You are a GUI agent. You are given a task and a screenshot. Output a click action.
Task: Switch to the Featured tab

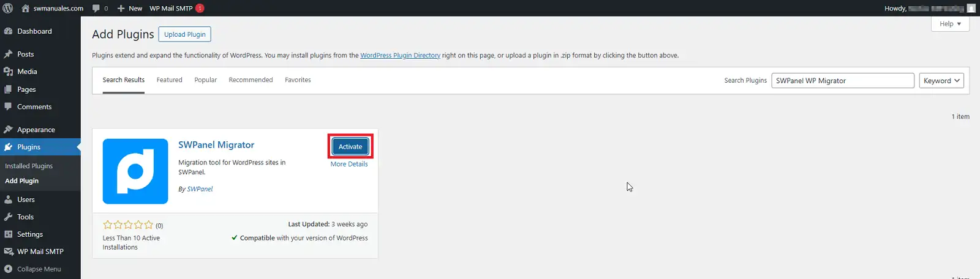coord(170,80)
